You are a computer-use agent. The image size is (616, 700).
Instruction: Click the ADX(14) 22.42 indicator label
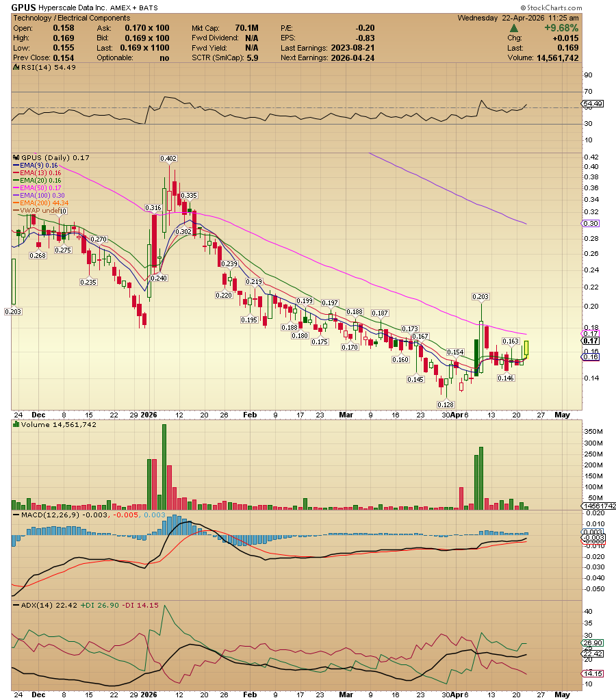tap(49, 606)
